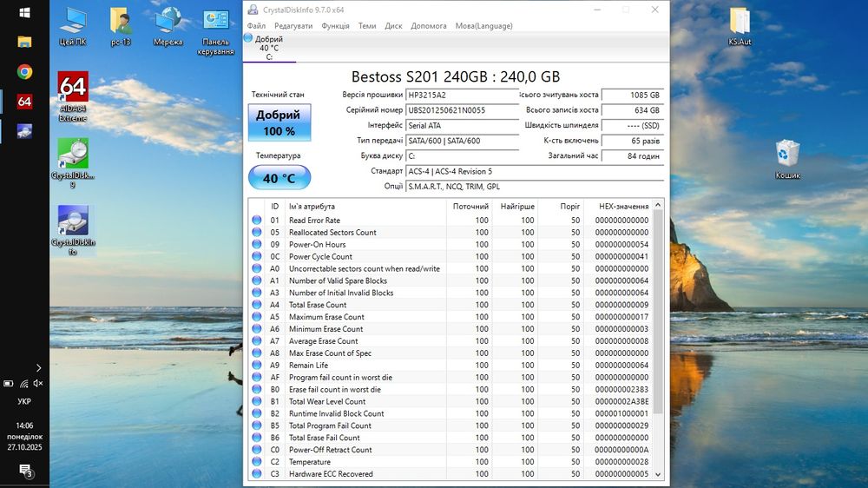
Task: Click the Ім'я атрибута column header
Action: click(x=365, y=206)
